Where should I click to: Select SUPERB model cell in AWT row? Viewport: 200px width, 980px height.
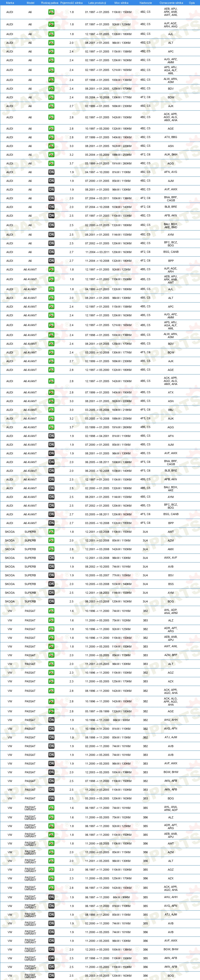pyautogui.click(x=30, y=532)
